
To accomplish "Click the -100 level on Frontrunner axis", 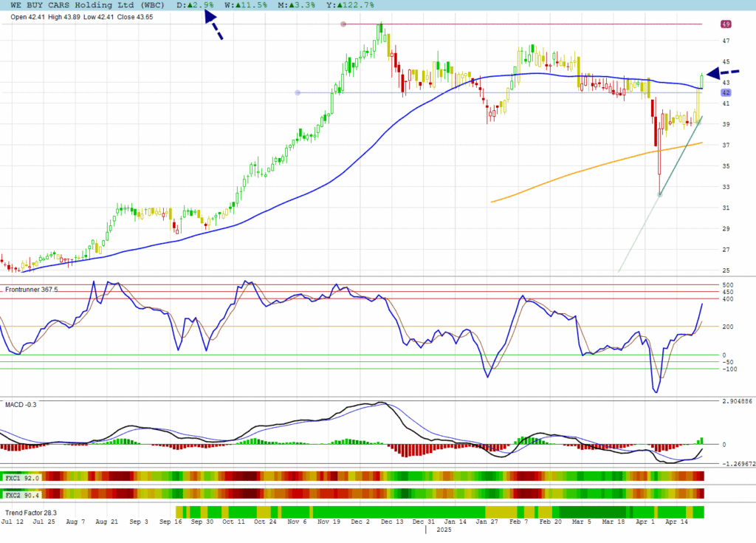I will point(729,369).
